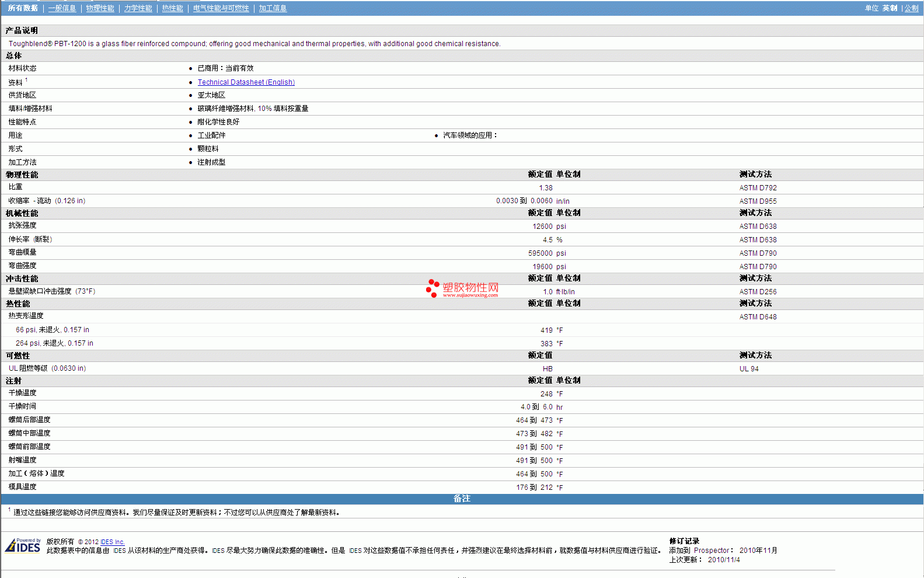This screenshot has width=924, height=578.
Task: Click 螺筒前部温度 row label
Action: coord(29,447)
